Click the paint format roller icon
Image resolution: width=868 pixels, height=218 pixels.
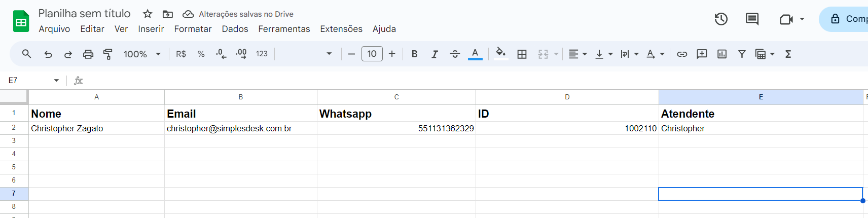click(x=108, y=54)
